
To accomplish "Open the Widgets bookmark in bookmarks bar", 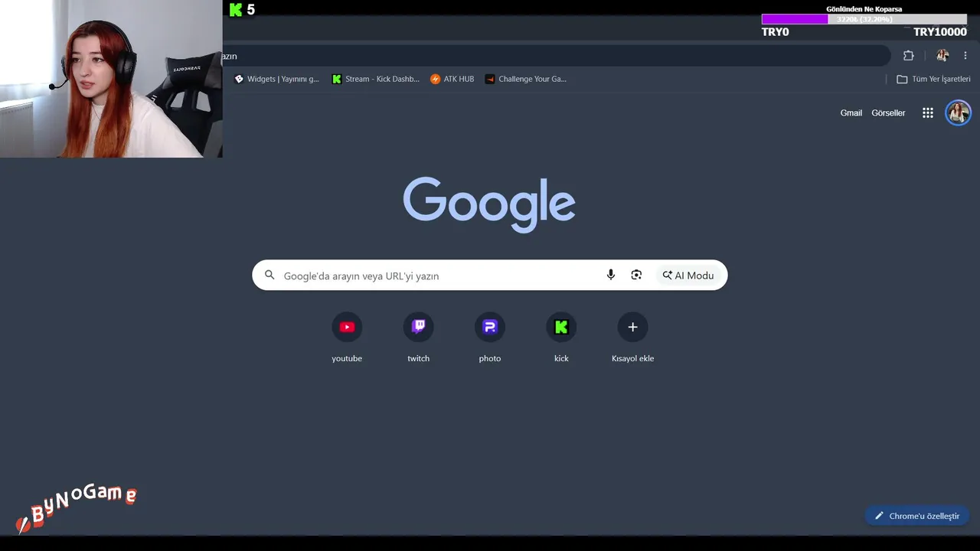I will click(276, 79).
